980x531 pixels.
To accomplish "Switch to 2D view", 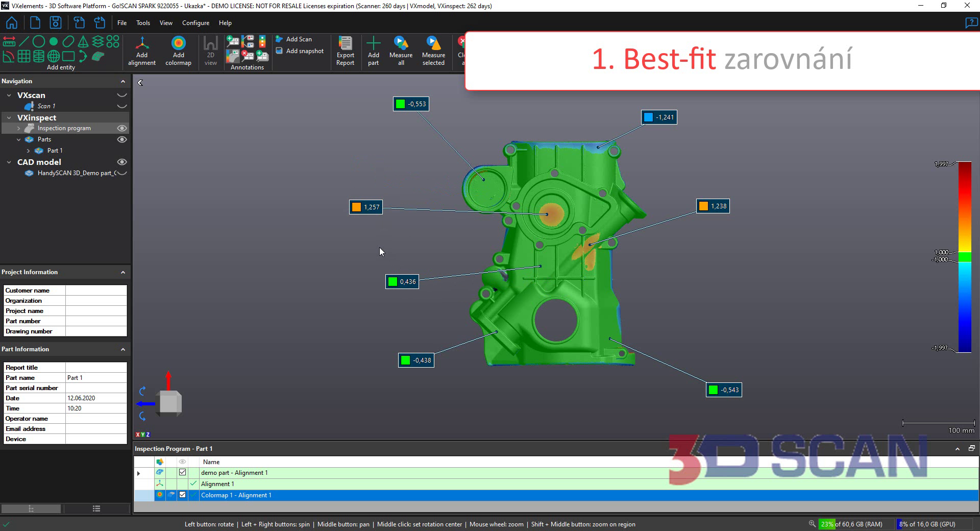I will 210,51.
